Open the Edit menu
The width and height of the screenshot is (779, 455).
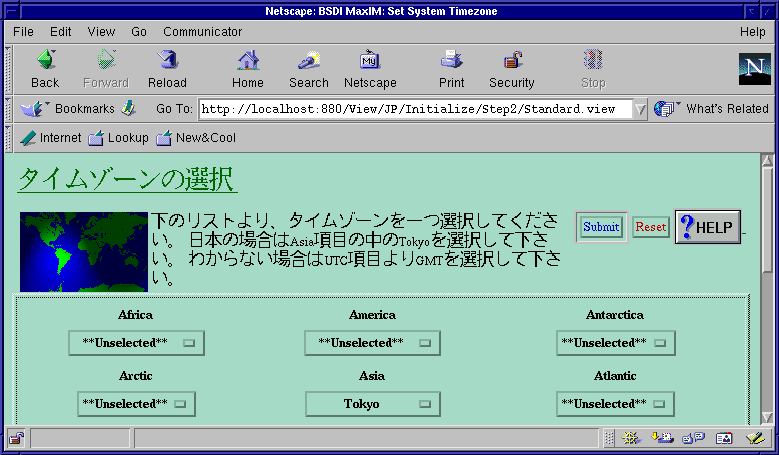tap(61, 32)
